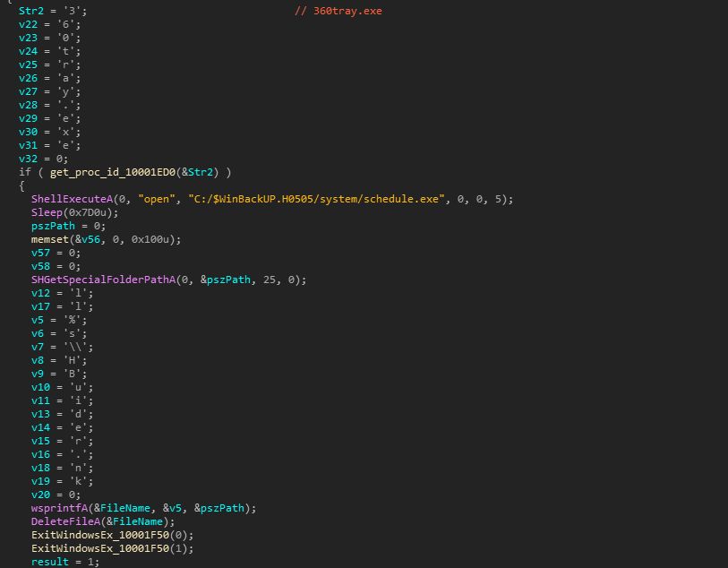Click &FileName argument in wsprintfA call
The width and height of the screenshot is (728, 568).
coord(122,509)
